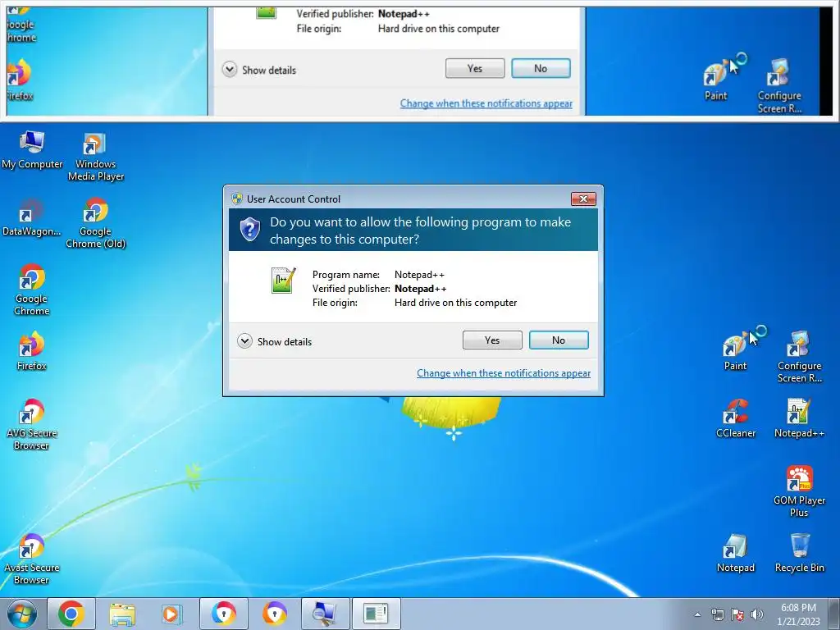Click the magnified Paint shortcut in Magnifier view

click(x=716, y=80)
